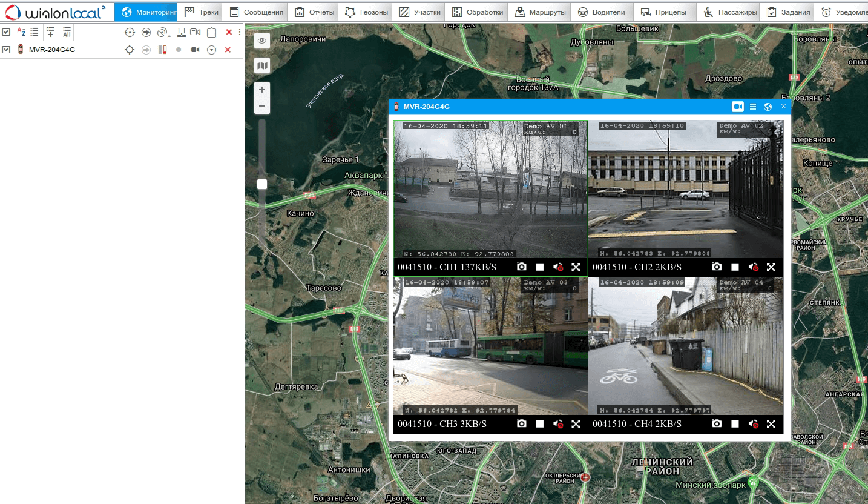Viewport: 868px width, 504px height.
Task: Switch to the Треки tab
Action: tap(202, 12)
